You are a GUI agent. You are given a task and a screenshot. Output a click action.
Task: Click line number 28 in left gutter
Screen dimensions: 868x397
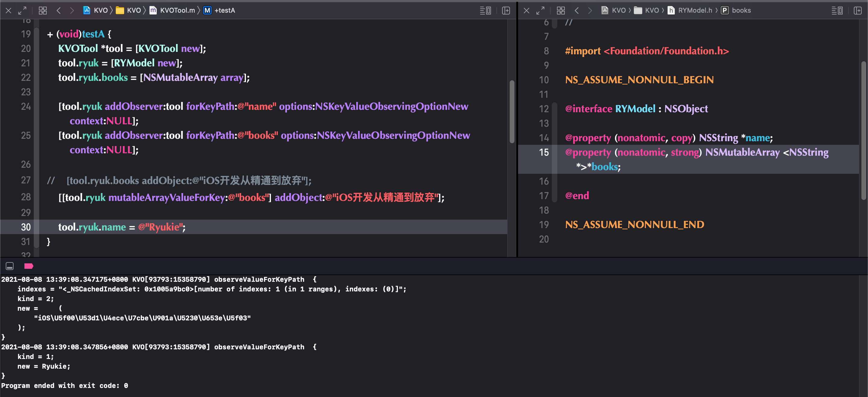[x=26, y=197]
